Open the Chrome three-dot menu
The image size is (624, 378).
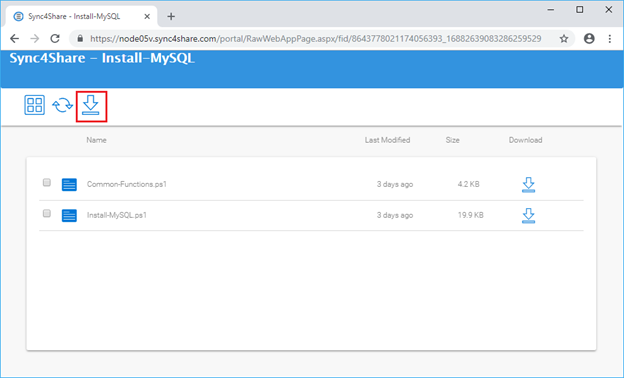point(610,39)
